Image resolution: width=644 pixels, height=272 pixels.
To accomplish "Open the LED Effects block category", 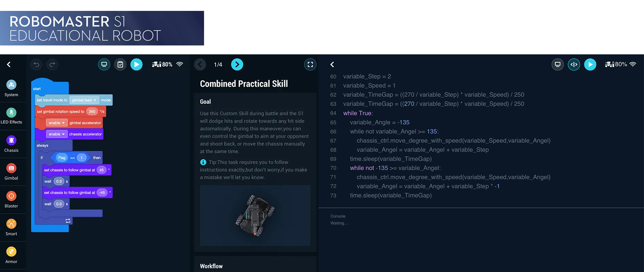I will coord(11,116).
